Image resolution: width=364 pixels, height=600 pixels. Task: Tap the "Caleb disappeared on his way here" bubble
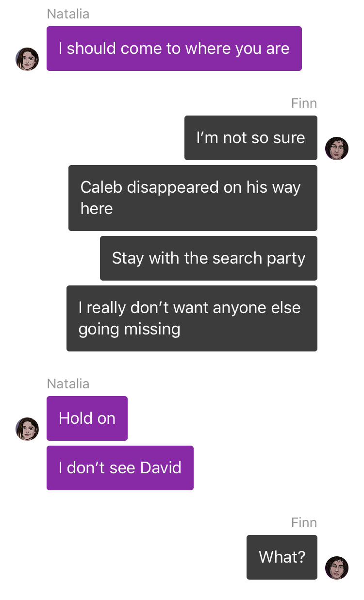point(193,198)
